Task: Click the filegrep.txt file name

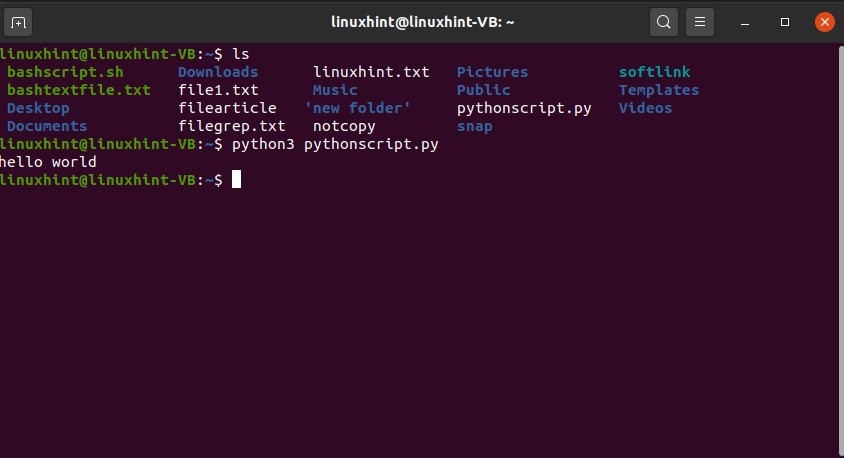Action: [x=231, y=126]
